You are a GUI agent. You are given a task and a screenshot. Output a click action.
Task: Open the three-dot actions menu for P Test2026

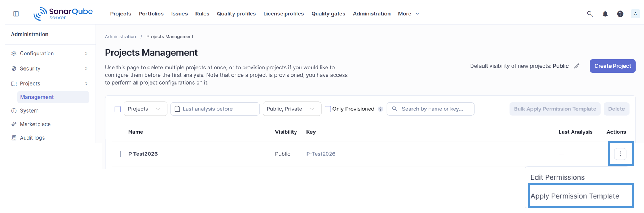point(620,154)
